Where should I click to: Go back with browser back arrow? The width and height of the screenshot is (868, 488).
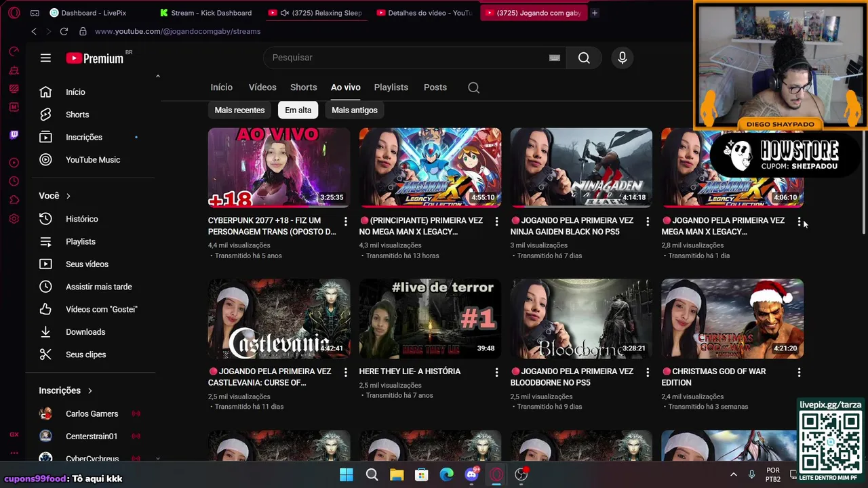click(x=34, y=31)
